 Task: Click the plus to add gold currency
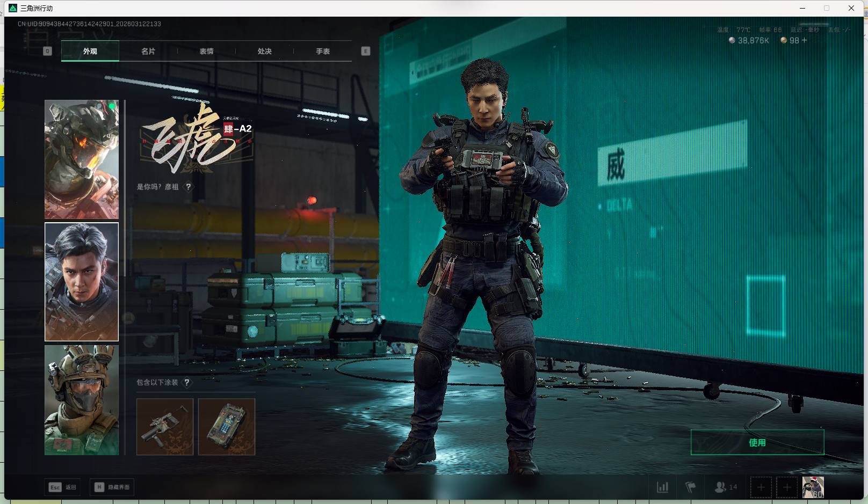point(804,40)
